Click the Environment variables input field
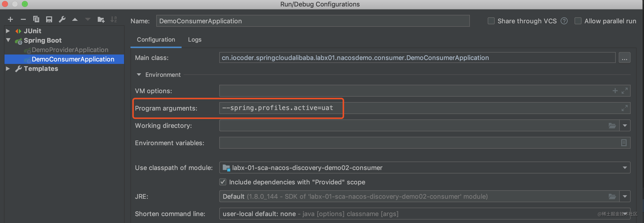The width and height of the screenshot is (644, 223). [x=425, y=143]
